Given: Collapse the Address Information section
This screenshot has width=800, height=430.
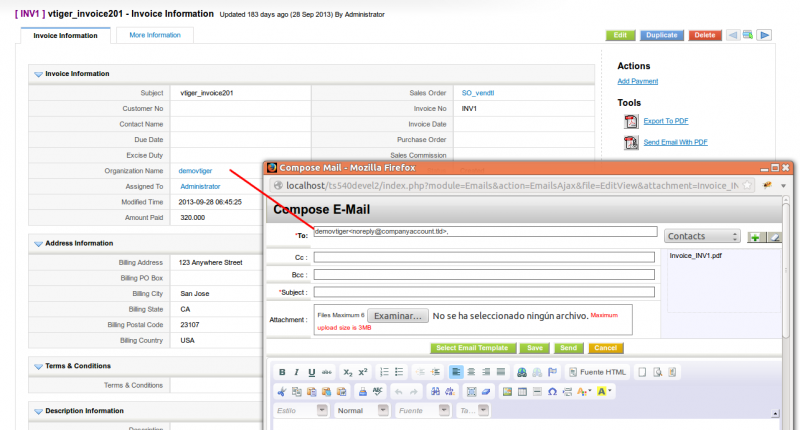Looking at the screenshot, I should click(x=37, y=243).
